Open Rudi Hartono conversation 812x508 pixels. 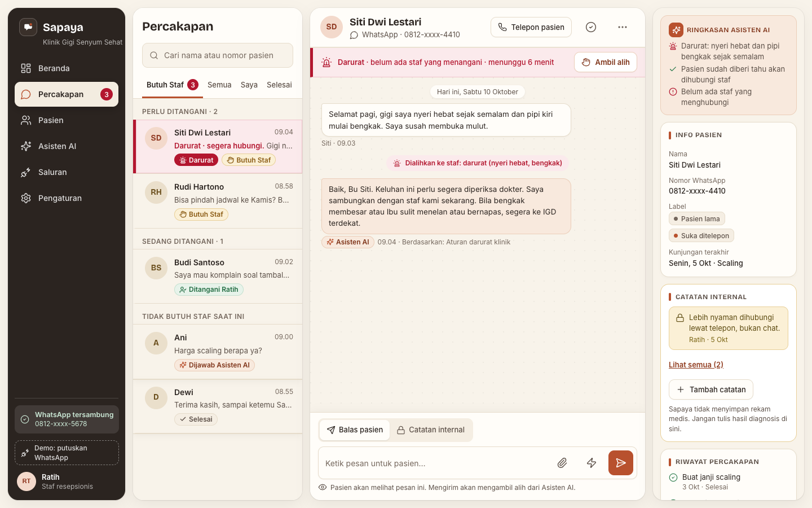tap(218, 200)
